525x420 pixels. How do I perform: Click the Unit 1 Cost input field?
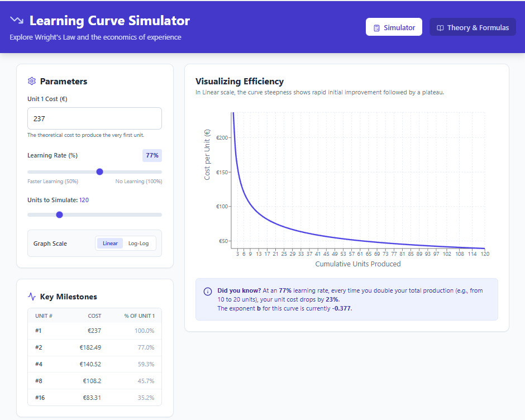(x=94, y=118)
